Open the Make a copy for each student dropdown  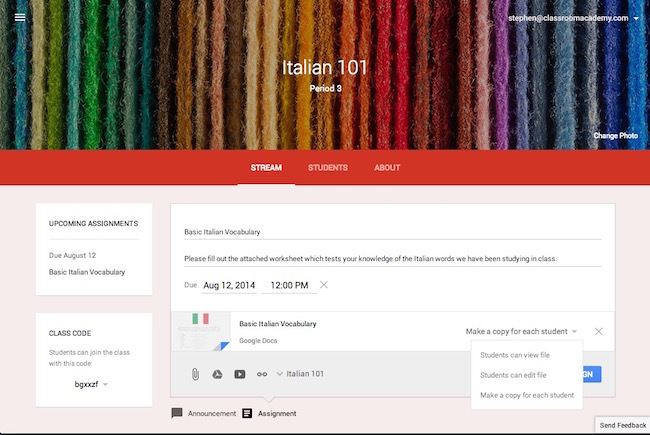pos(521,331)
